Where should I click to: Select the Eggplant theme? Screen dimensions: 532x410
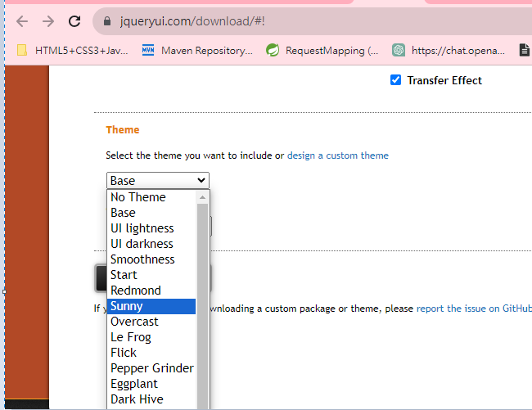pyautogui.click(x=151, y=384)
